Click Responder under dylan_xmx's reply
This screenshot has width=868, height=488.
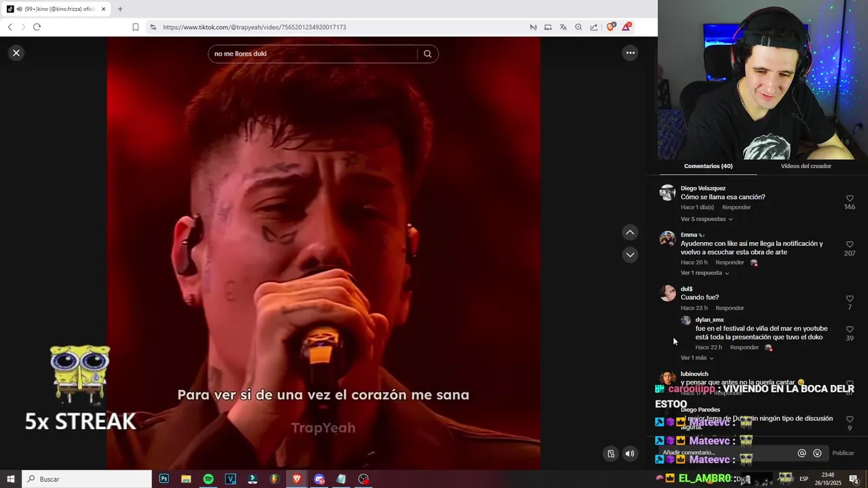(x=744, y=348)
